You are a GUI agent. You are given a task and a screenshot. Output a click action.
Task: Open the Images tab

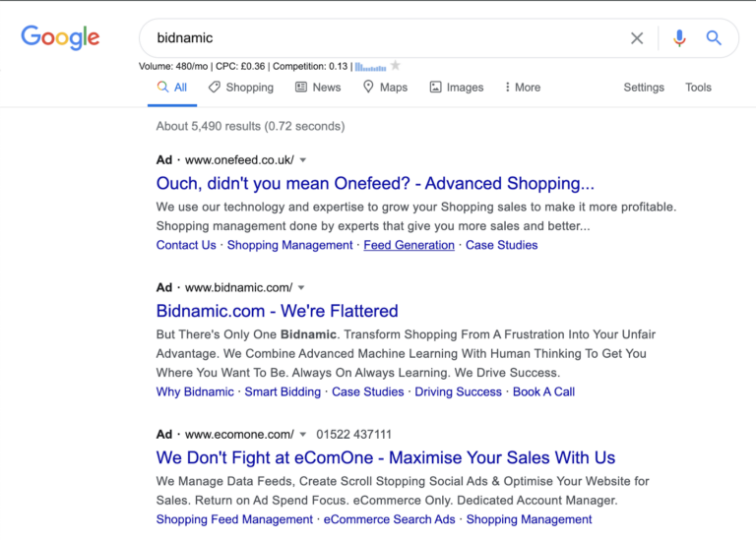pos(457,88)
